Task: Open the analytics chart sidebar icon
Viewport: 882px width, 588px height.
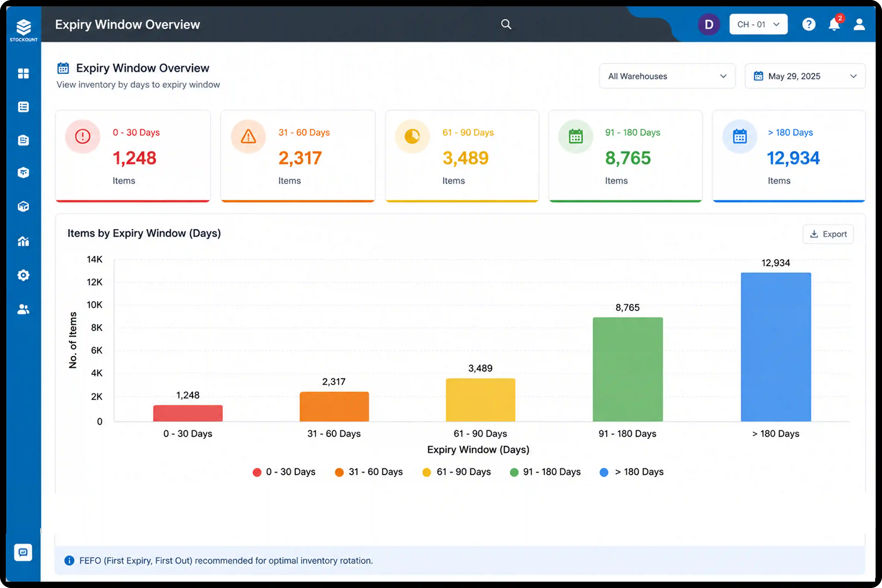Action: [x=23, y=241]
